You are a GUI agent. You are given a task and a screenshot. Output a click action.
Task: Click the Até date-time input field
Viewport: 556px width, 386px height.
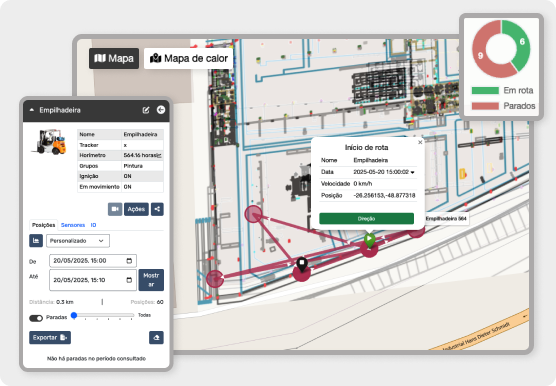[93, 280]
